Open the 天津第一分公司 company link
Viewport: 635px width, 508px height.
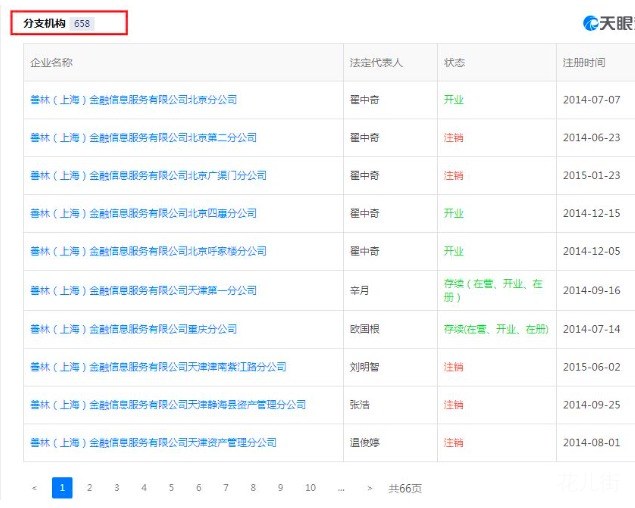pos(143,290)
